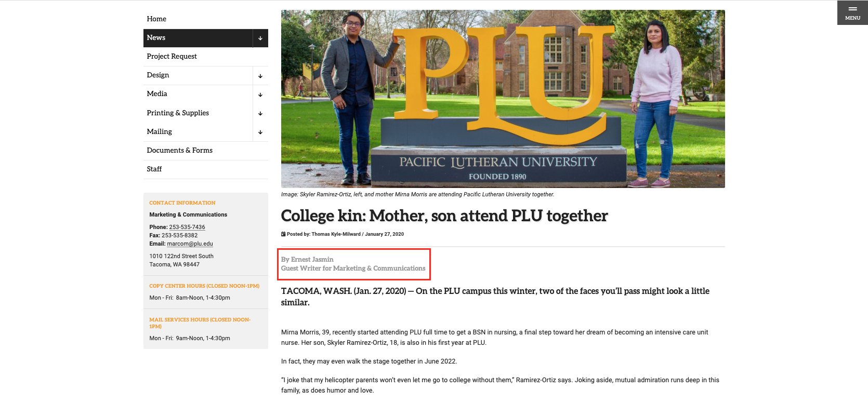Open the Mailing section

click(x=160, y=131)
